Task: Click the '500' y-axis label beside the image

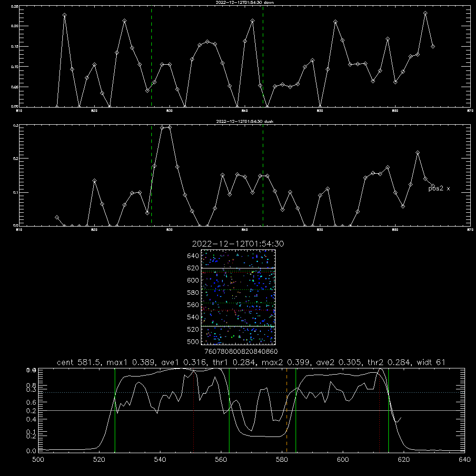Action: (193, 342)
